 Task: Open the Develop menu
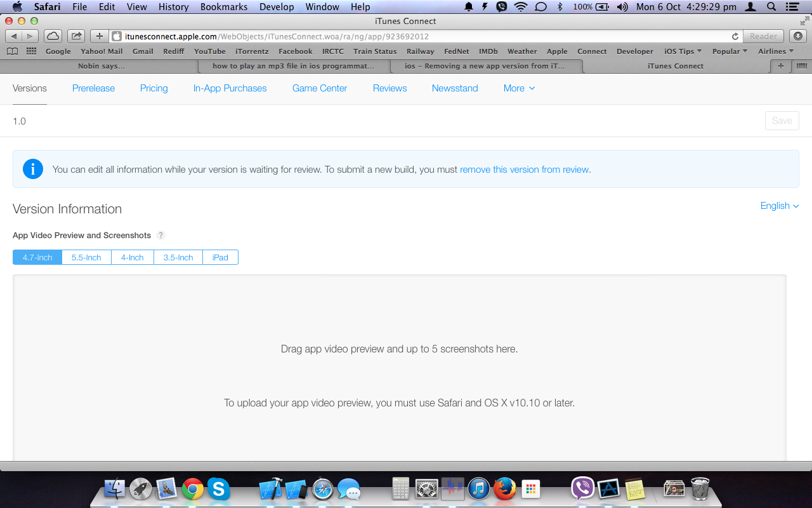click(277, 7)
